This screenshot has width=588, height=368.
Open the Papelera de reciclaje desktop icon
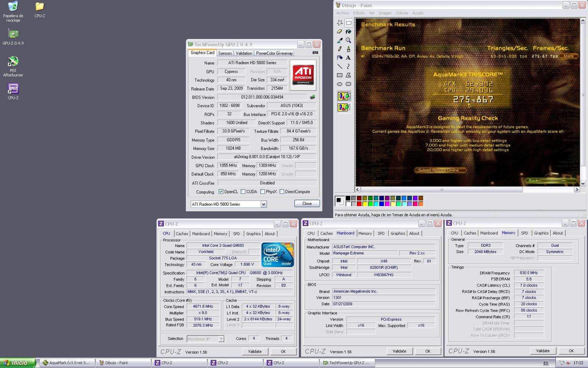point(13,12)
